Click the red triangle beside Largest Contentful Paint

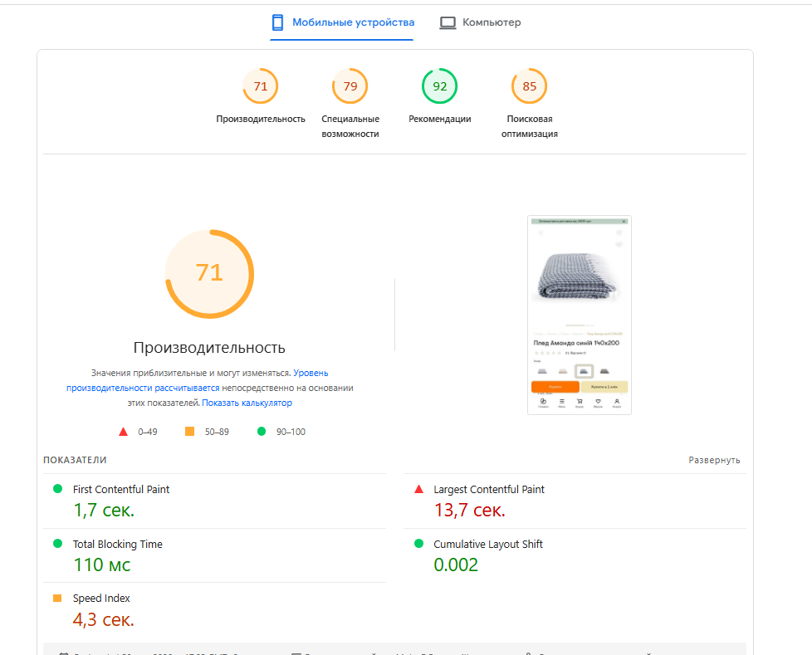[x=419, y=489]
